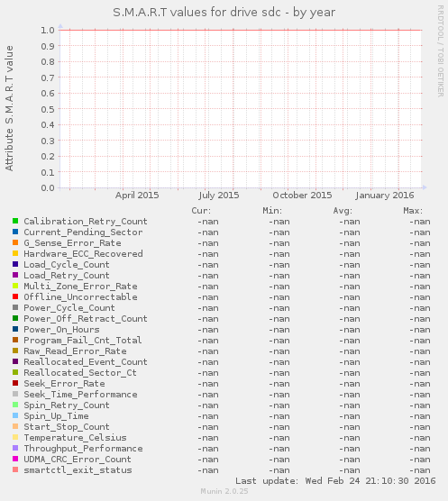Click the RRDTOOL / TOBI OETIKER watermark
The height and width of the screenshot is (501, 448).
(440, 51)
